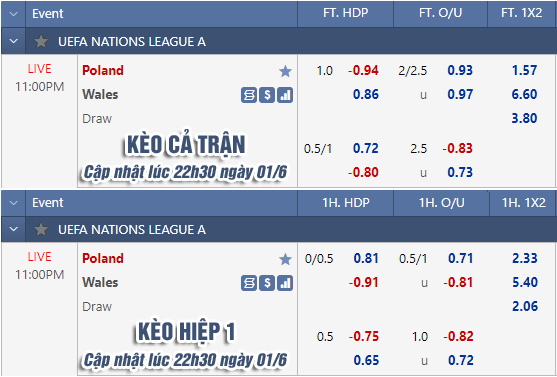Pick full-time 1X2 Draw odds 3.80

tap(524, 118)
